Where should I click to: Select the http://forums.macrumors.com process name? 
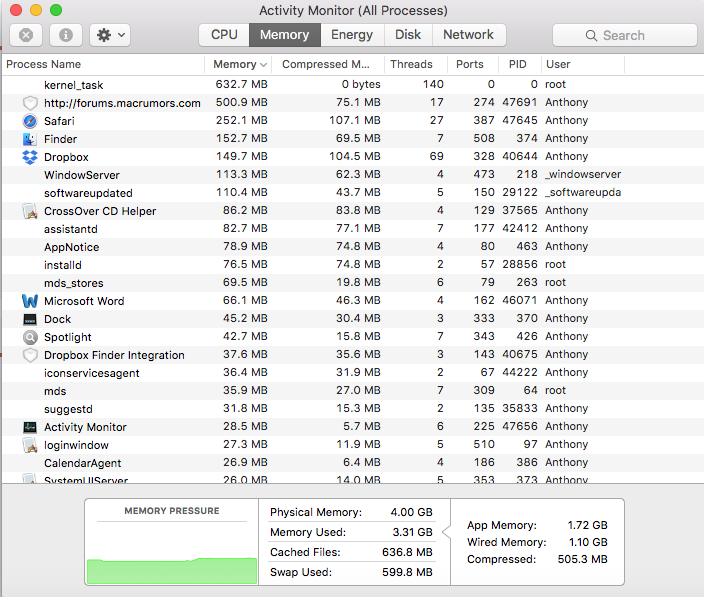pos(122,103)
